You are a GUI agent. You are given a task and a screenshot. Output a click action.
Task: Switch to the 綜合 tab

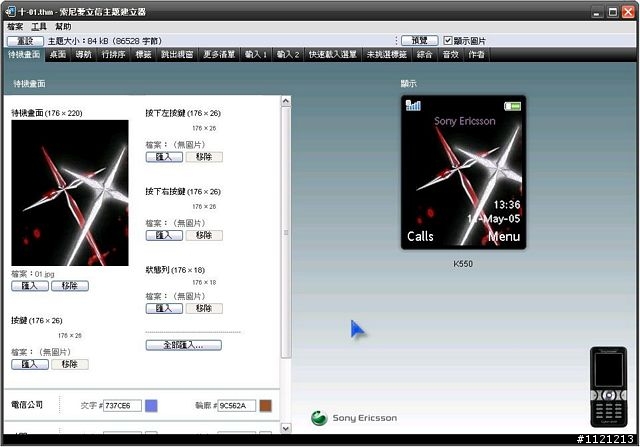[x=424, y=54]
